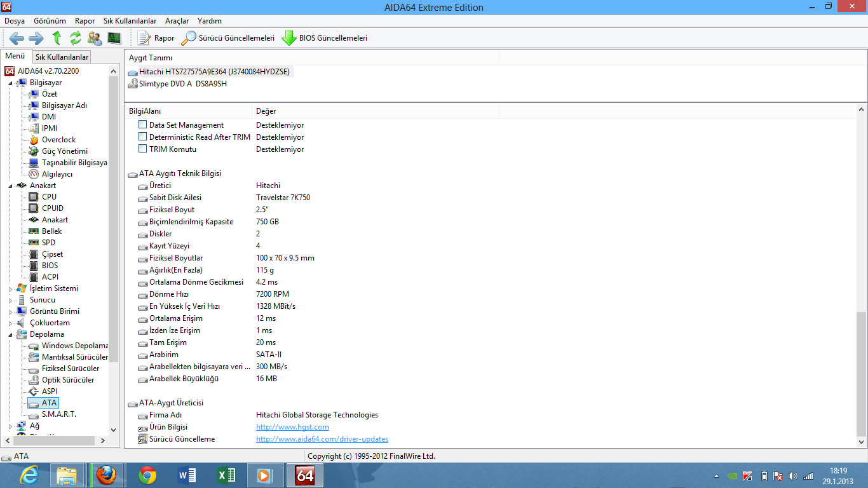Select the Özet tree item
Viewport: 868px width, 488px height.
tap(50, 94)
